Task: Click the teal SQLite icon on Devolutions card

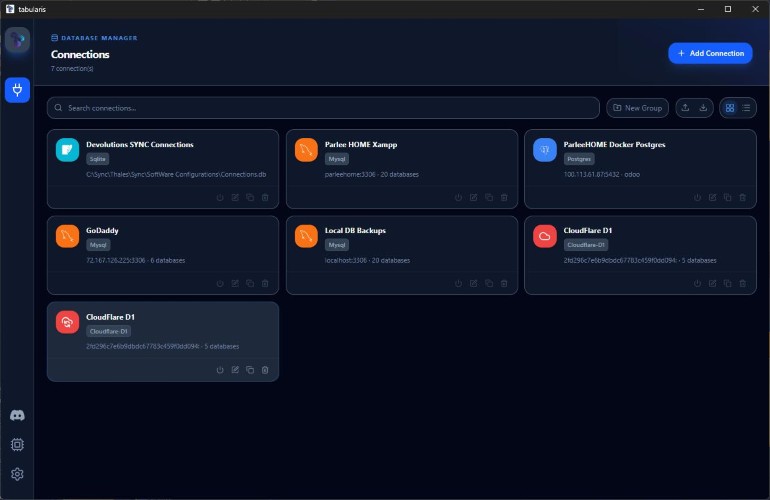Action: 67,150
